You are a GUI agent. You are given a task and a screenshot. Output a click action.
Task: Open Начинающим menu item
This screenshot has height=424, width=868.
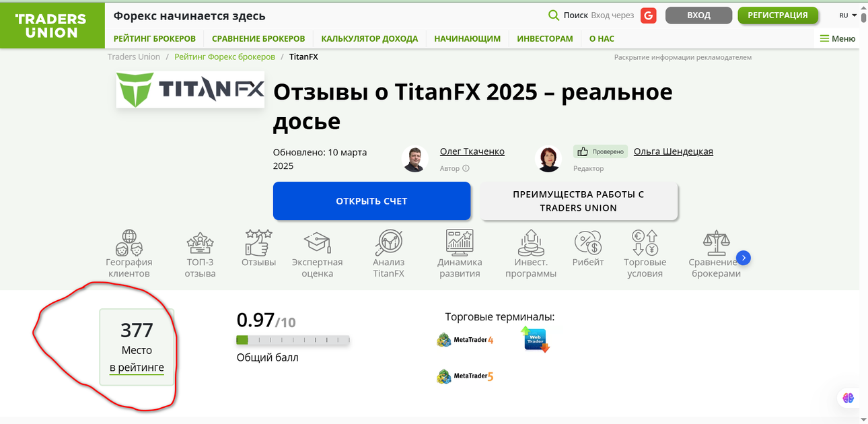tap(468, 38)
